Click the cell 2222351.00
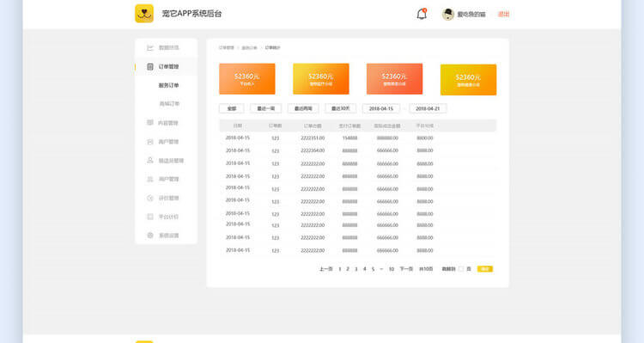Viewport: 644px width, 343px height. (x=313, y=138)
